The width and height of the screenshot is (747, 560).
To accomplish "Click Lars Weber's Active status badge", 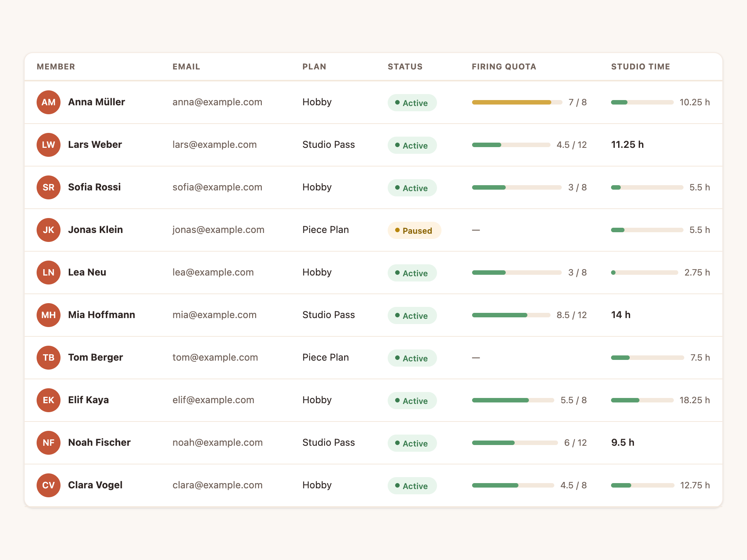I will (412, 145).
